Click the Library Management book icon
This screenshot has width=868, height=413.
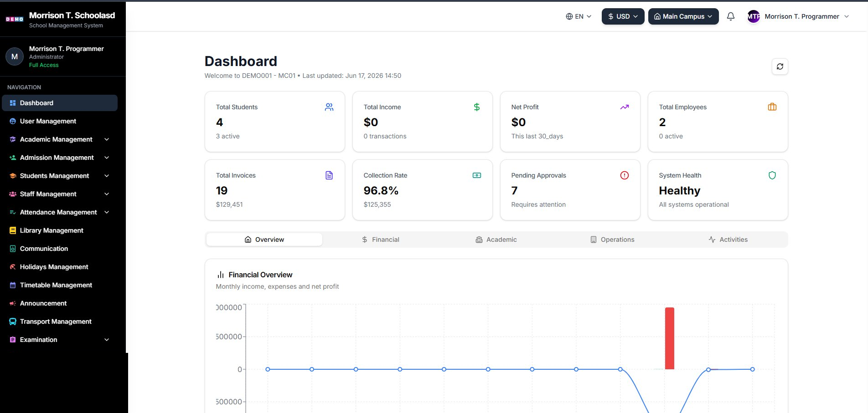tap(13, 230)
